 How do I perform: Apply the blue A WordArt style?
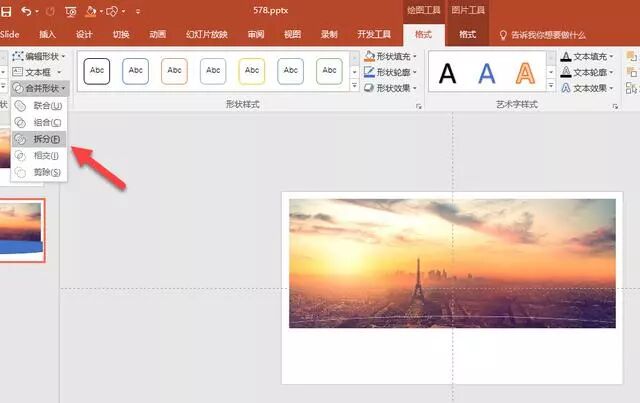click(x=487, y=74)
